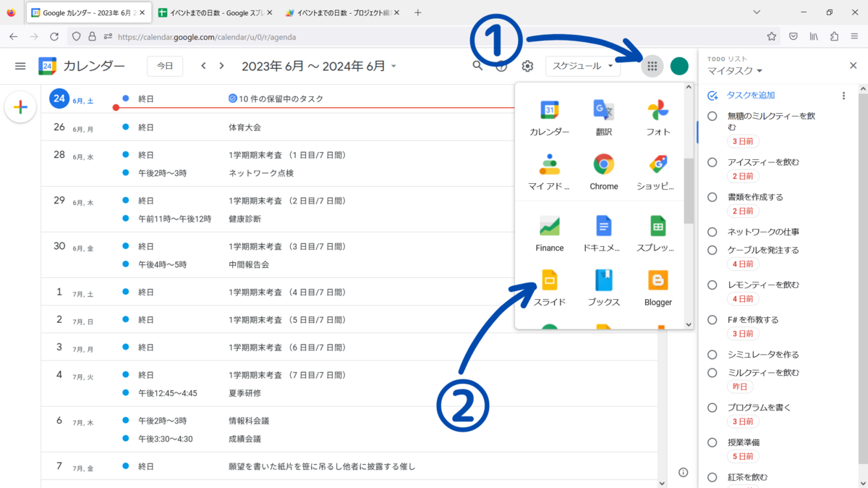Image resolution: width=868 pixels, height=488 pixels.
Task: Open the マイタスク list selector
Action: tap(735, 71)
